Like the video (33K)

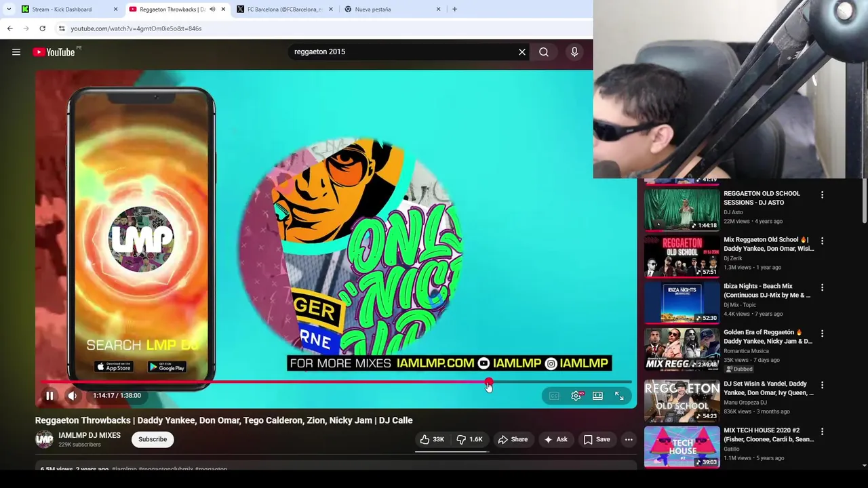(432, 439)
